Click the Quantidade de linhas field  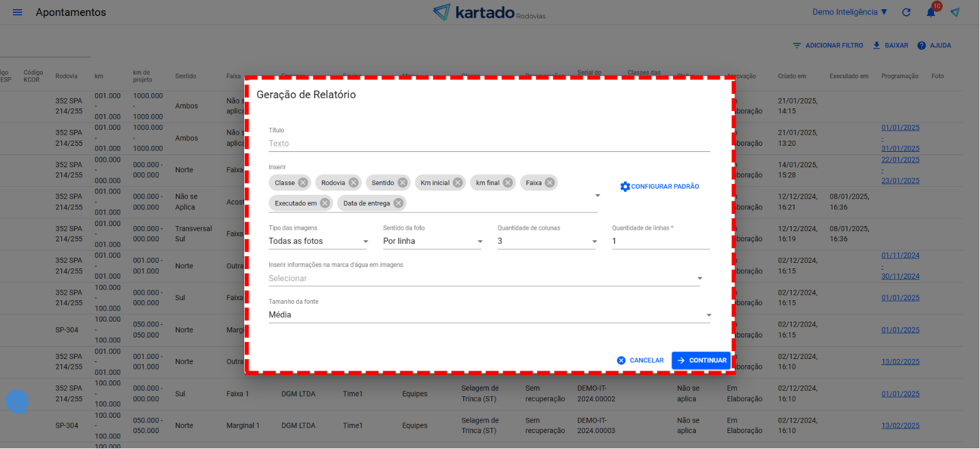point(660,241)
